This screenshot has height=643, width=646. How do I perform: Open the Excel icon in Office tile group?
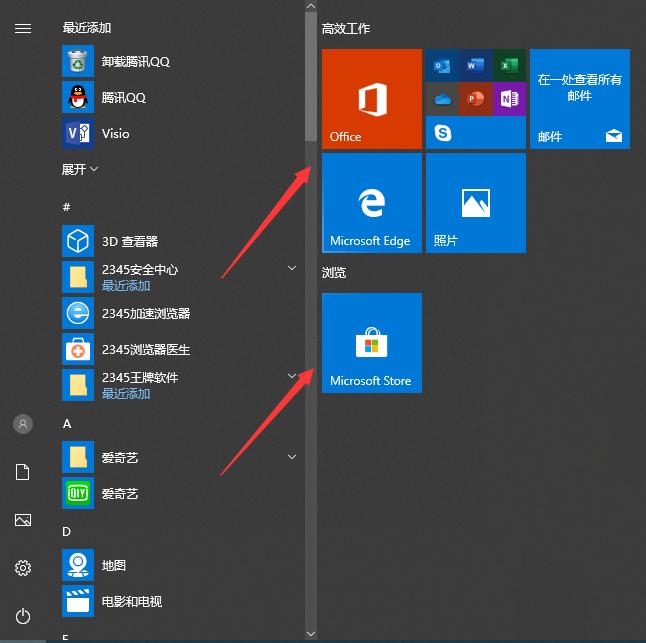click(509, 65)
